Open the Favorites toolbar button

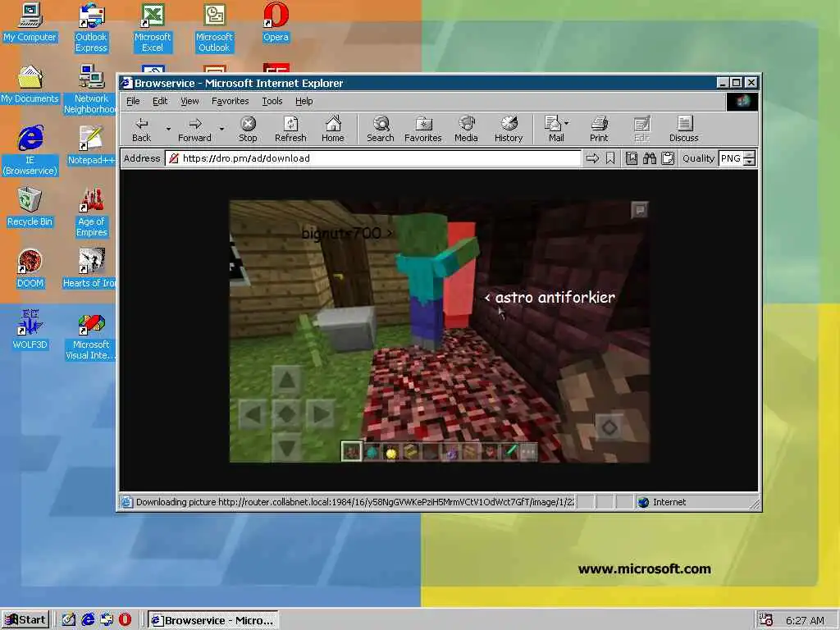(422, 129)
